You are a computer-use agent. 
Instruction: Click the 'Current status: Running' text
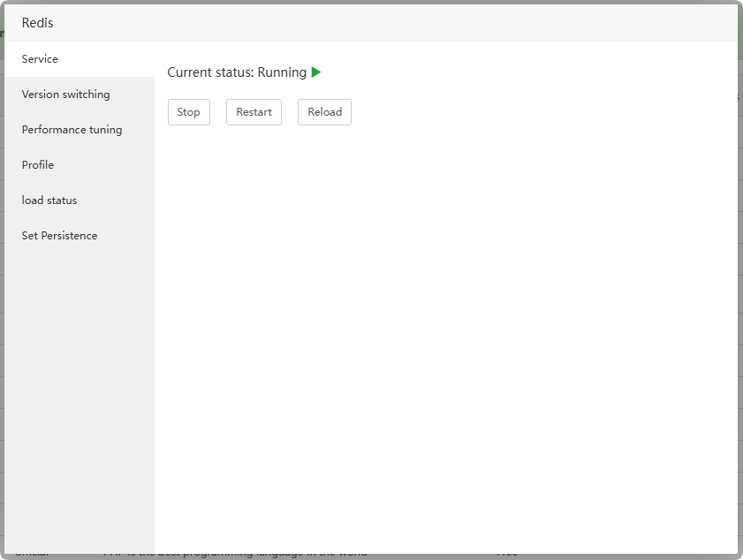237,72
